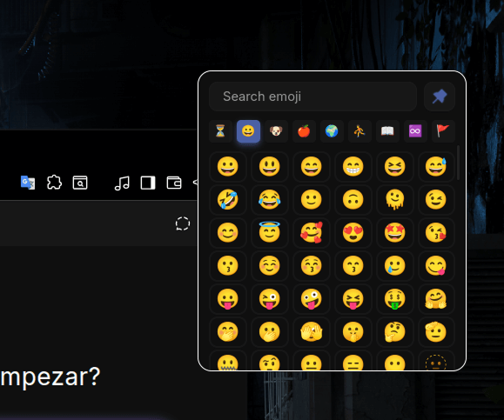Pick the thinking face emoji

tap(394, 331)
